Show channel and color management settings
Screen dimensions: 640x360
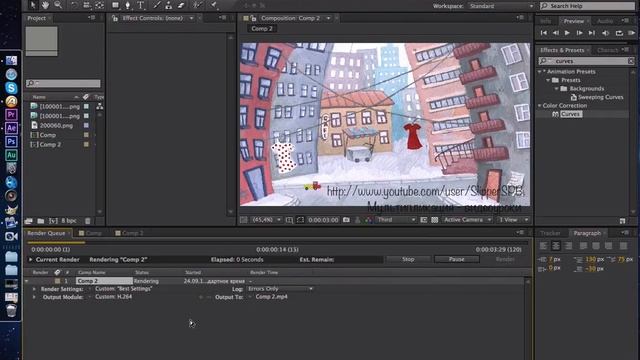tap(368, 220)
